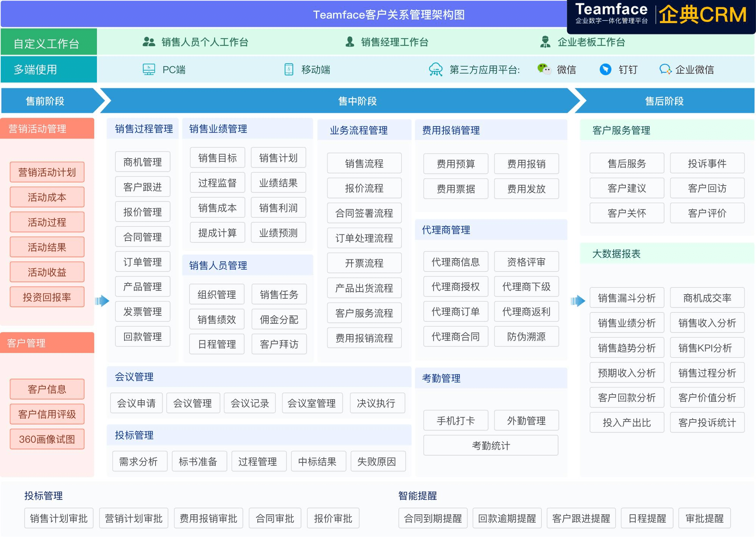Image resolution: width=756 pixels, height=537 pixels.
Task: Open the 360画像试图 box
Action: [x=47, y=439]
